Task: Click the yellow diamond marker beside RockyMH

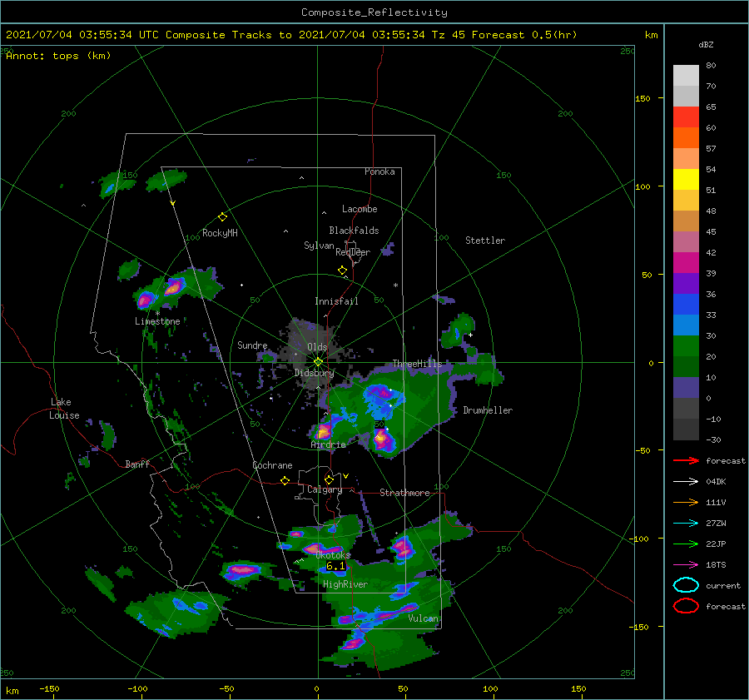Action: pyautogui.click(x=222, y=217)
